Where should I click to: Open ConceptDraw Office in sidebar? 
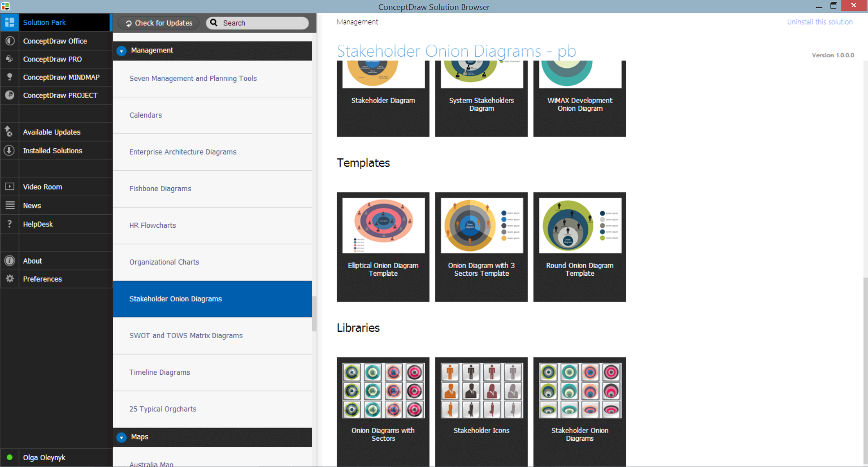point(56,41)
